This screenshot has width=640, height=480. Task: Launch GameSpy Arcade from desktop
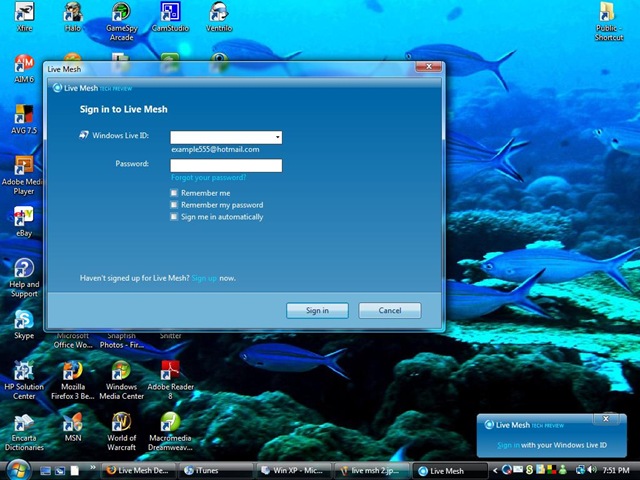[x=122, y=21]
